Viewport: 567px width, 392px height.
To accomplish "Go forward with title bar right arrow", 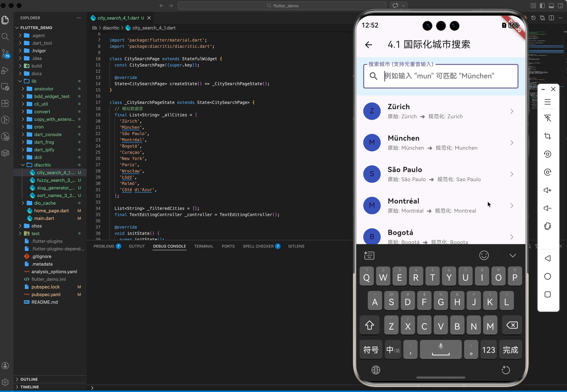I will [171, 6].
